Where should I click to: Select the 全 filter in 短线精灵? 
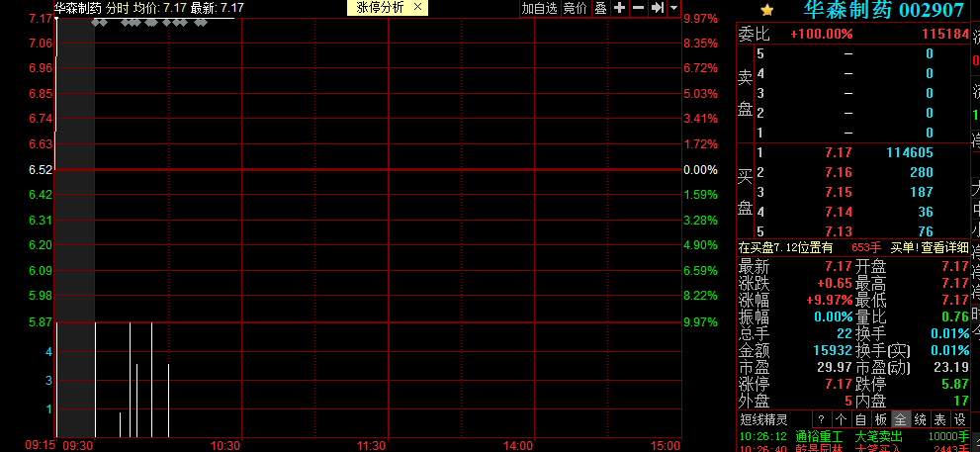click(901, 419)
